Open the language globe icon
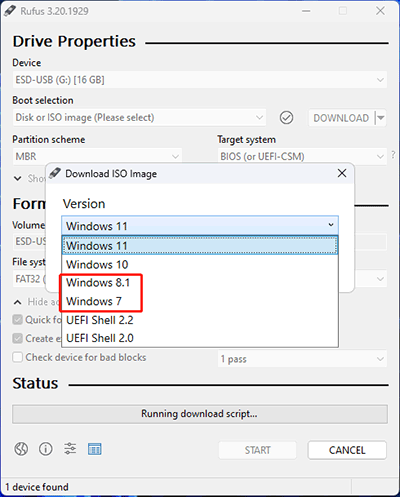Image resolution: width=400 pixels, height=497 pixels. [21, 449]
